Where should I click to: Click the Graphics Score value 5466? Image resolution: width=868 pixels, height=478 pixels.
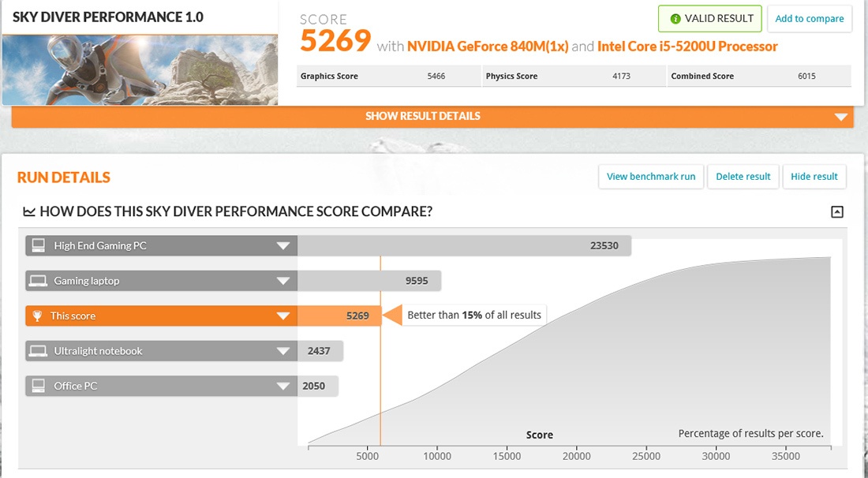436,77
